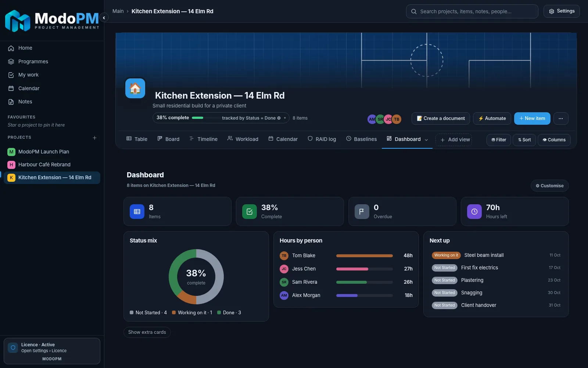Open Settings

[x=562, y=11]
